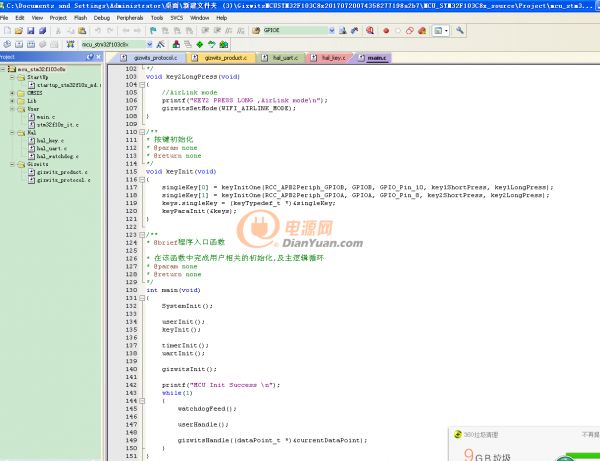Create a new file with toolbar icon
This screenshot has width=600, height=461.
tap(7, 31)
